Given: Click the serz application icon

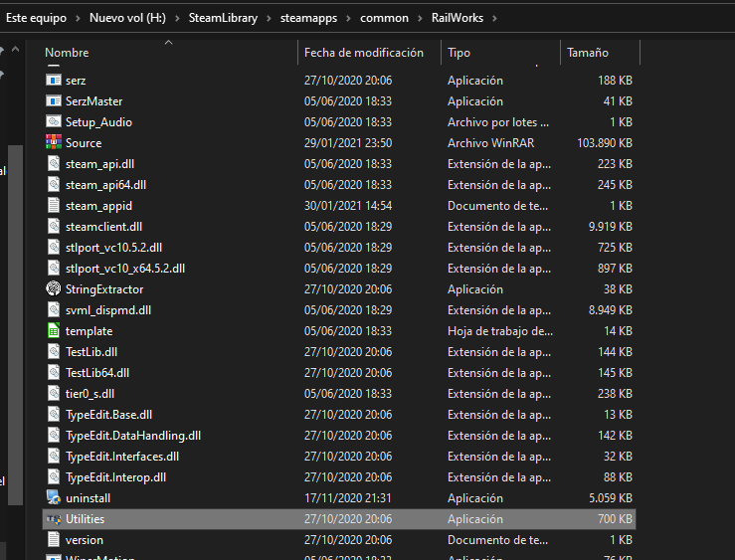Looking at the screenshot, I should (54, 81).
